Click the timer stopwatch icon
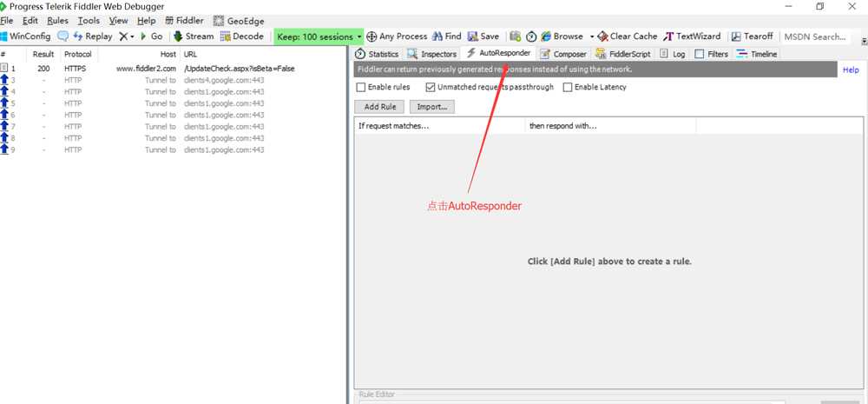 click(531, 36)
